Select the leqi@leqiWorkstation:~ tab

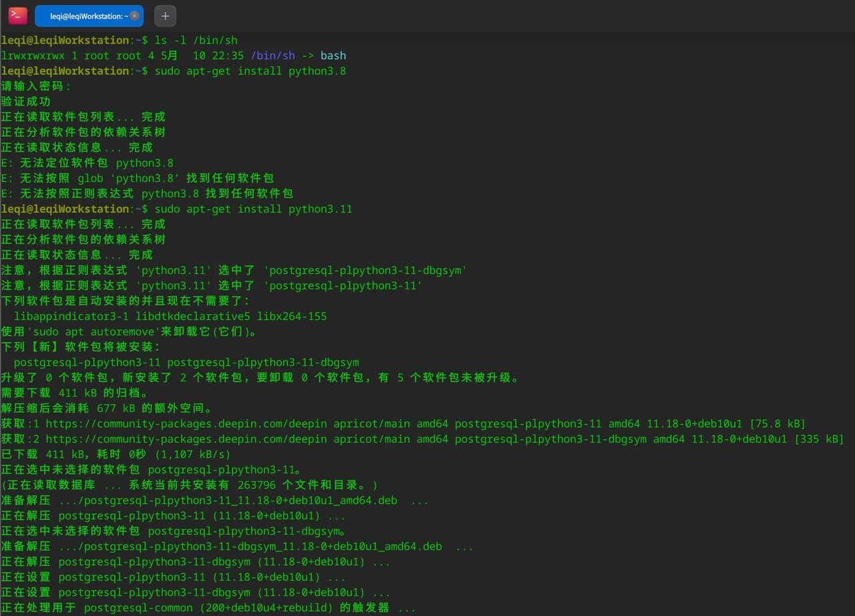(87, 16)
